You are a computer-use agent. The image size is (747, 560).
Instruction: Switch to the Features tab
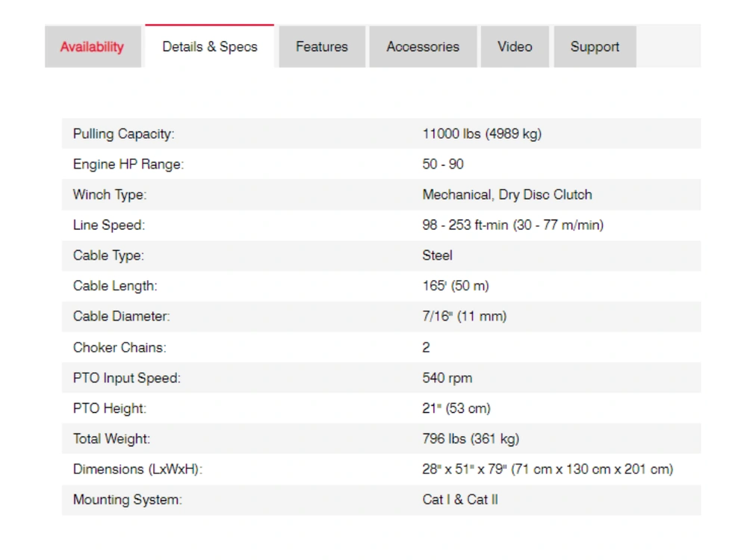322,47
